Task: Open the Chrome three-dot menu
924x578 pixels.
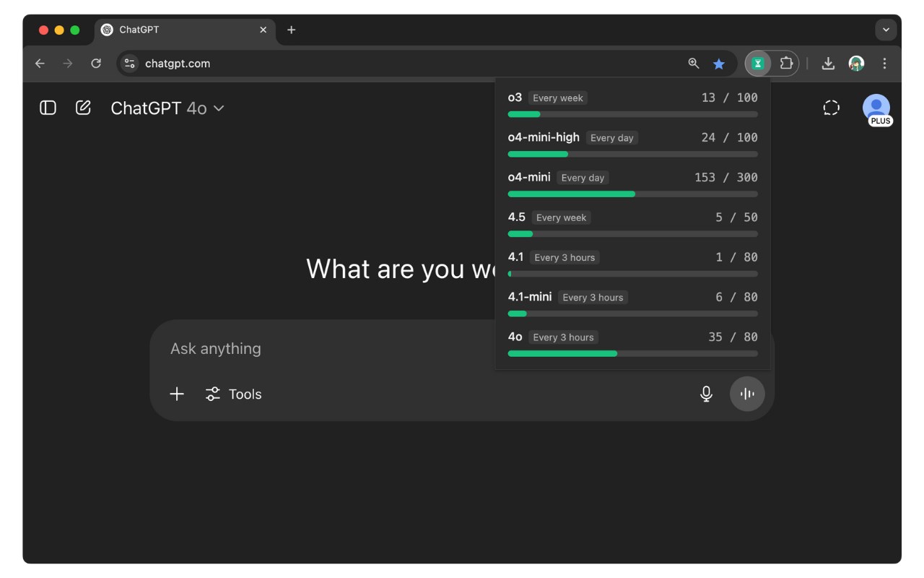Action: tap(884, 64)
